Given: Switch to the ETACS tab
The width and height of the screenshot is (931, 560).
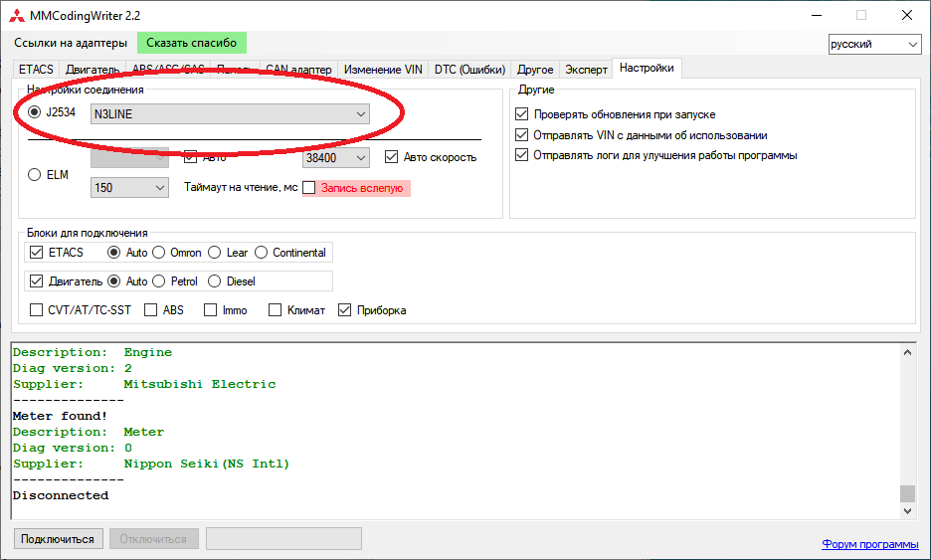Looking at the screenshot, I should point(36,70).
